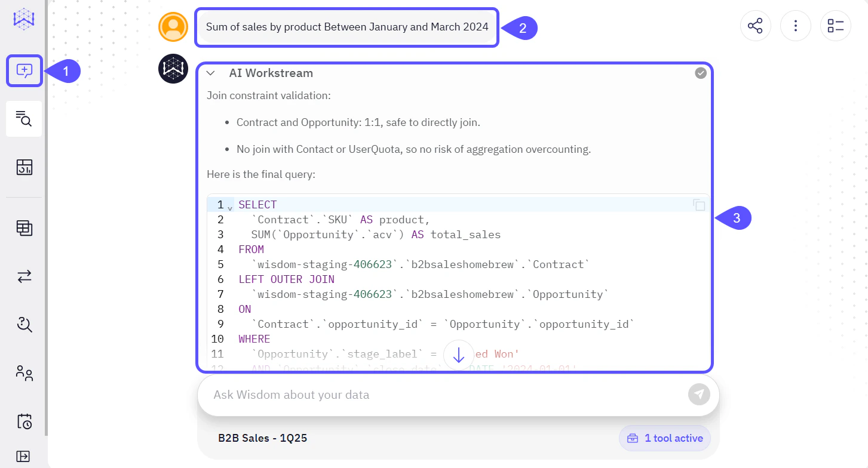This screenshot has height=468, width=868.
Task: Open the dashboards panel
Action: 24,168
